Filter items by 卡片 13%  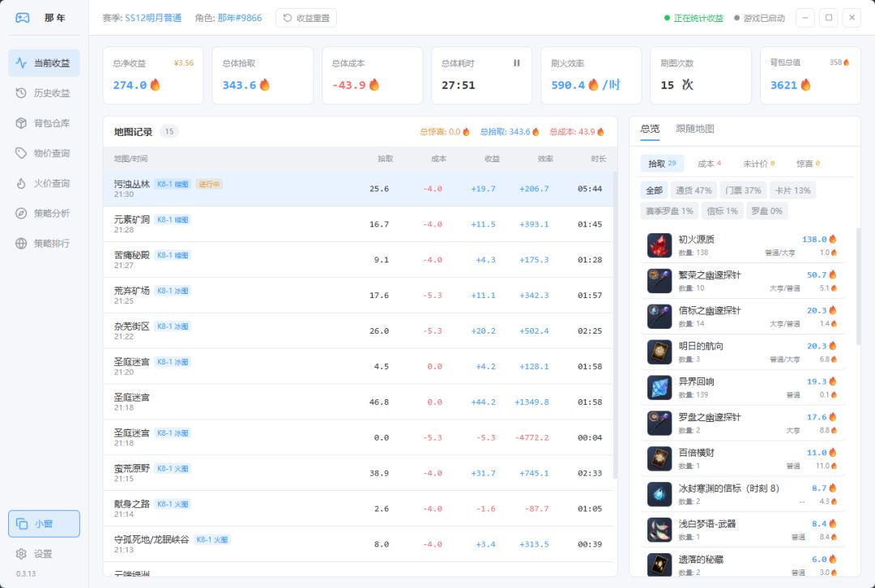793,190
